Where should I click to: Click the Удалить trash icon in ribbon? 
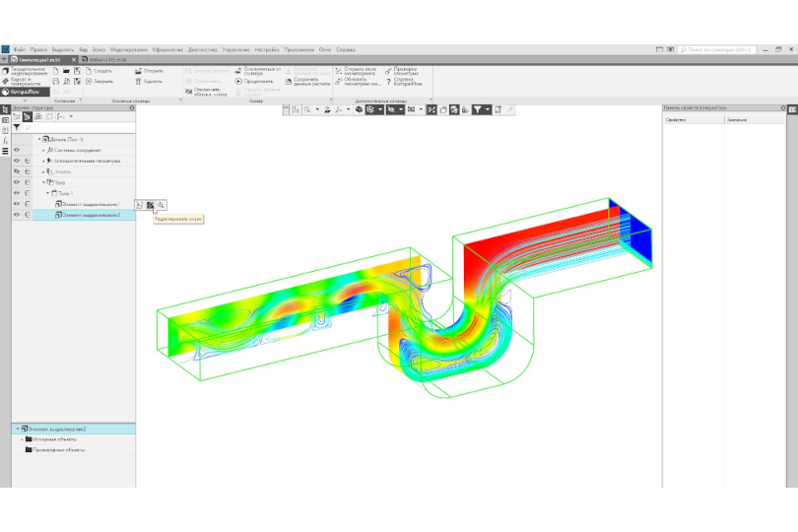[x=136, y=81]
